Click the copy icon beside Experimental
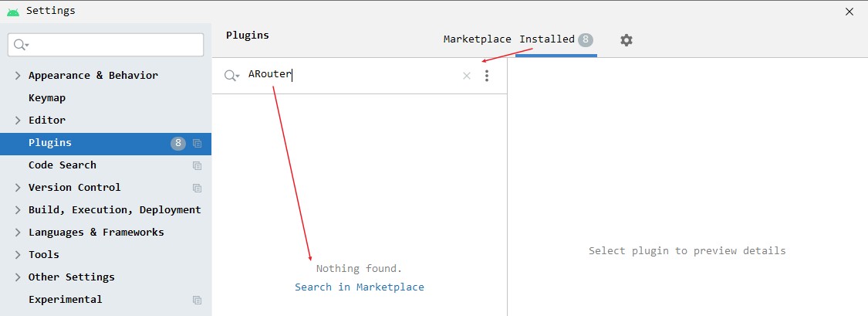This screenshot has height=316, width=868. click(x=198, y=300)
